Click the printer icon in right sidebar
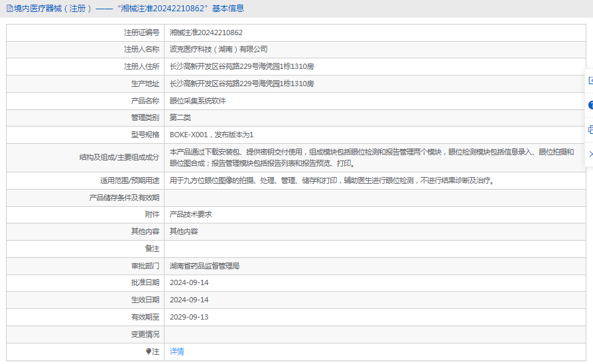This screenshot has height=364, width=593. click(x=590, y=130)
